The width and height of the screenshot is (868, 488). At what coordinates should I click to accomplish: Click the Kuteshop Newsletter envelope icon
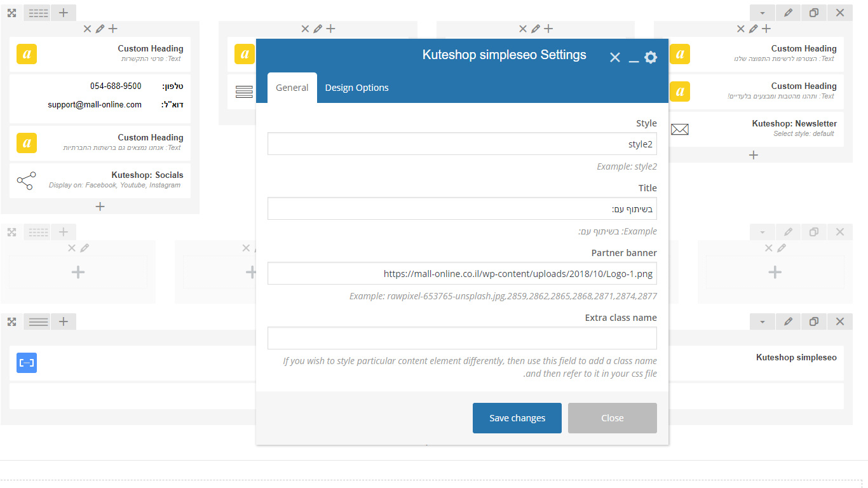click(680, 130)
